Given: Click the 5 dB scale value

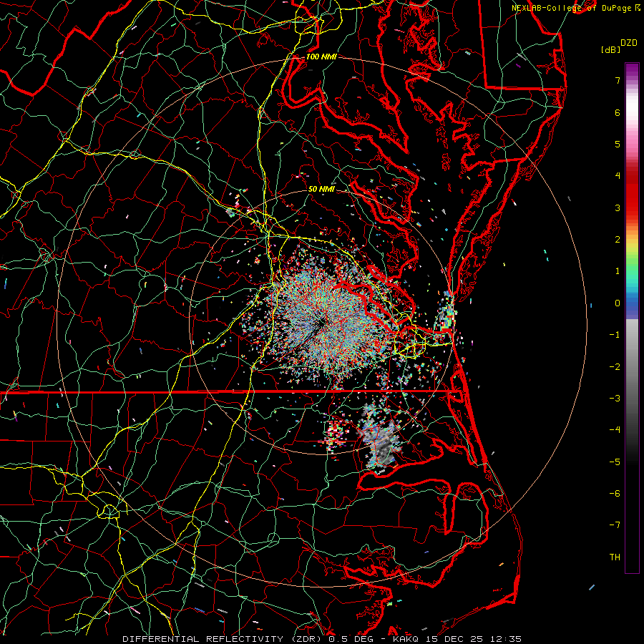Looking at the screenshot, I should click(x=618, y=144).
